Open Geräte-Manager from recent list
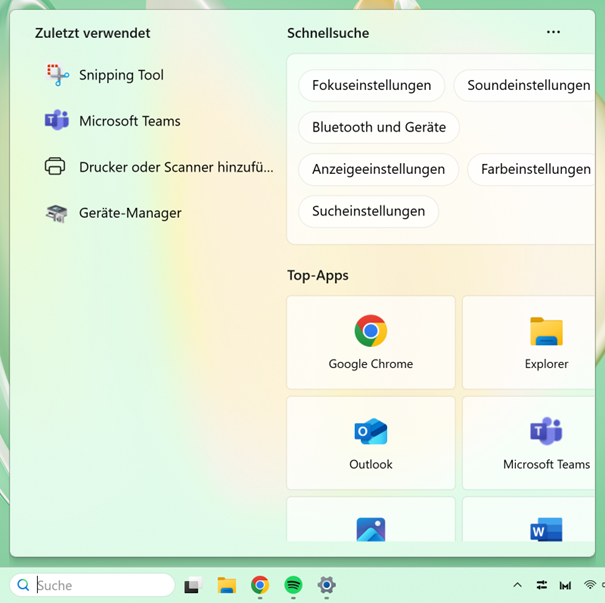 (x=113, y=213)
